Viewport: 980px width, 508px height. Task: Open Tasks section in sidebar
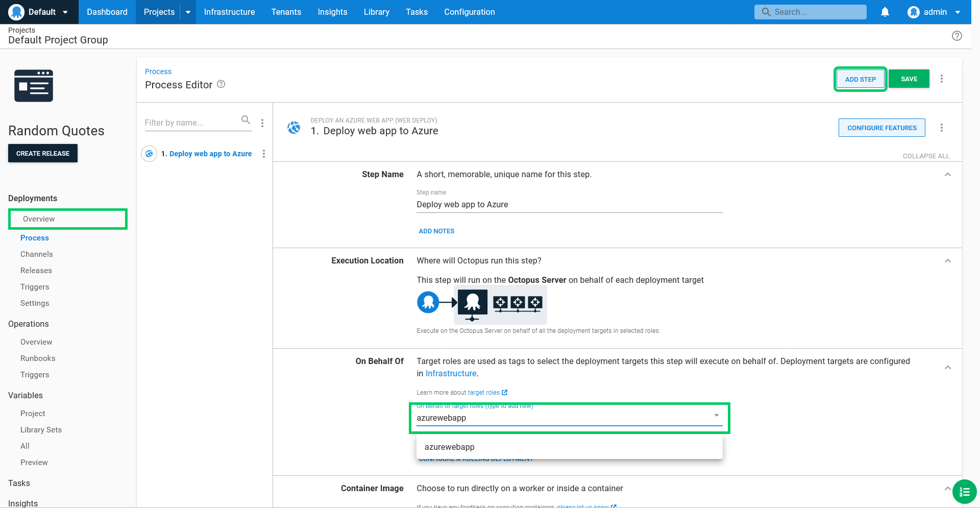pyautogui.click(x=19, y=483)
